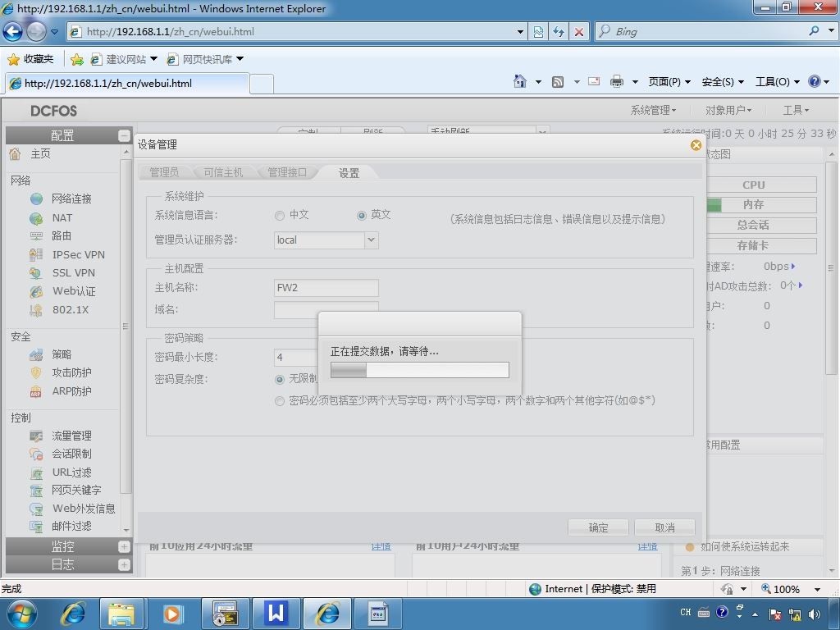
Task: Click the 取消 cancel button
Action: [664, 527]
